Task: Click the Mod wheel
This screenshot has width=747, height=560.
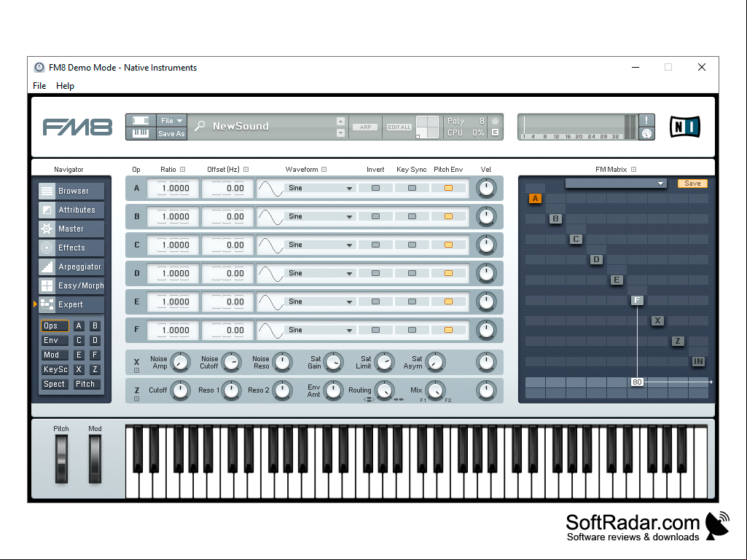Action: (x=95, y=459)
